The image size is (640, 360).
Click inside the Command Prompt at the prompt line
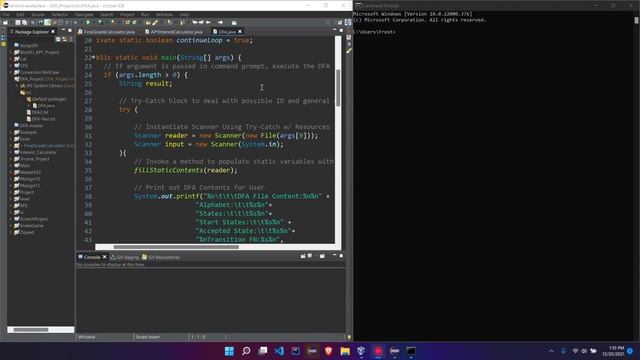click(x=375, y=32)
